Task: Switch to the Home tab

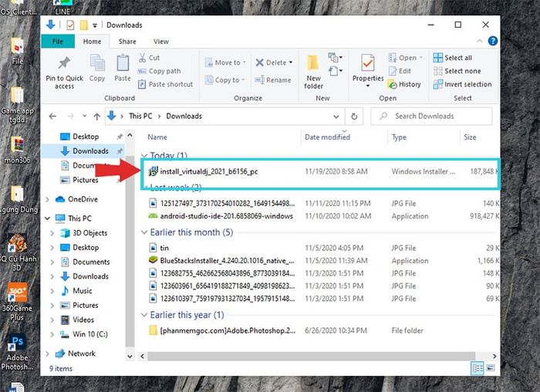Action: click(92, 42)
